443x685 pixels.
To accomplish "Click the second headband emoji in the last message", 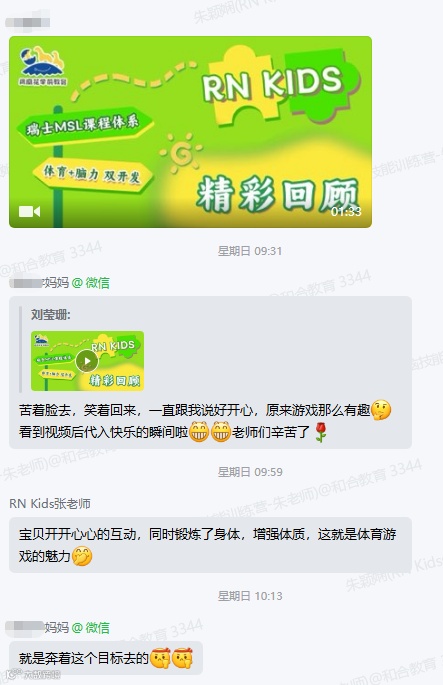I will point(182,658).
